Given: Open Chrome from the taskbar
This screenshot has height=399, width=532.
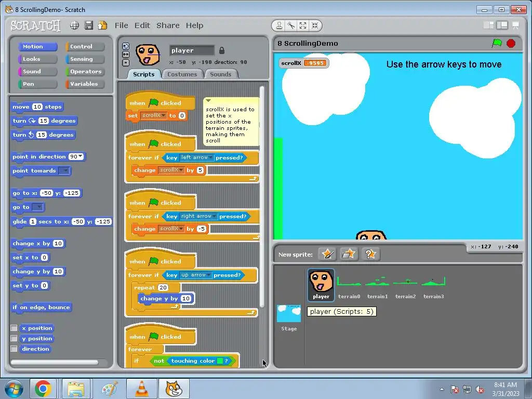Looking at the screenshot, I should tap(43, 389).
